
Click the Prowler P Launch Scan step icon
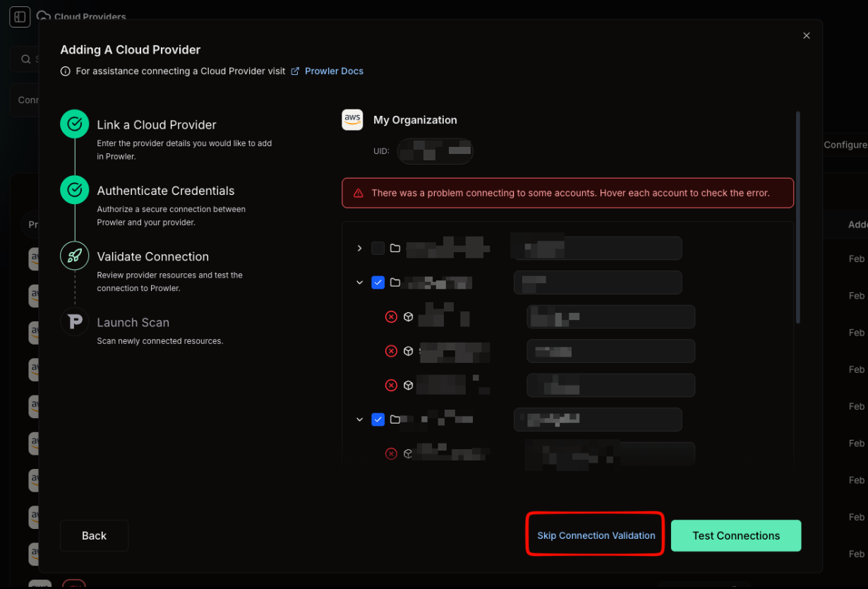(74, 322)
